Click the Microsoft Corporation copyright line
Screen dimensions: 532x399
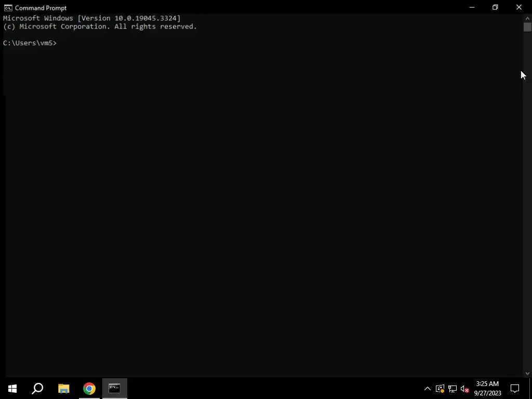pos(100,26)
